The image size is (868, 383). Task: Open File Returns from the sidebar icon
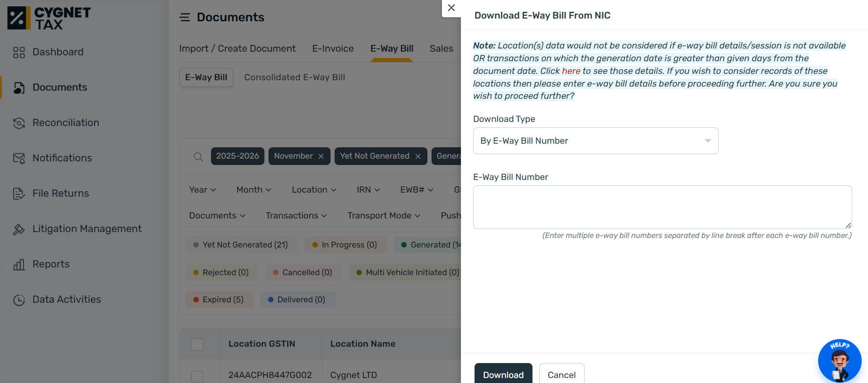[x=19, y=194]
